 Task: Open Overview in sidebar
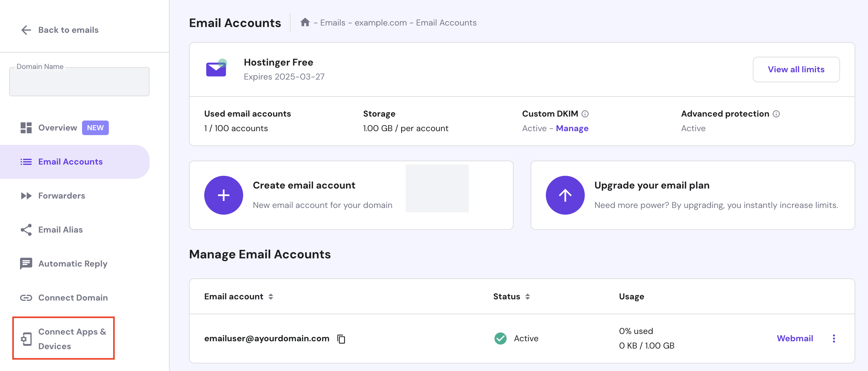58,128
